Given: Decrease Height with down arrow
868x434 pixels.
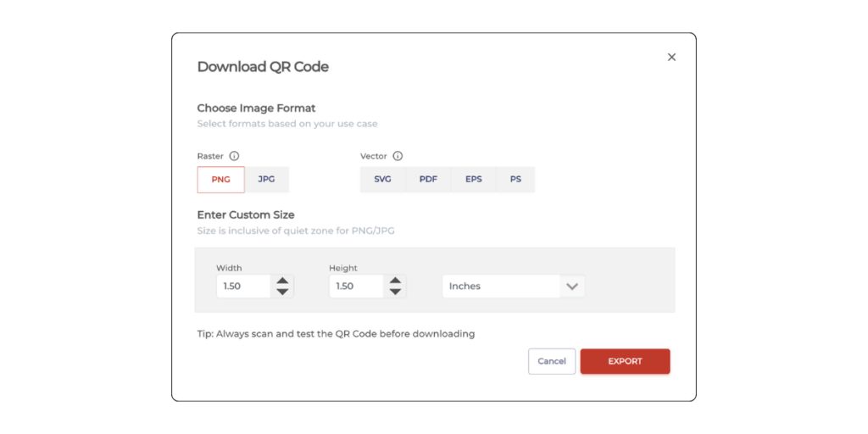Looking at the screenshot, I should click(x=395, y=292).
